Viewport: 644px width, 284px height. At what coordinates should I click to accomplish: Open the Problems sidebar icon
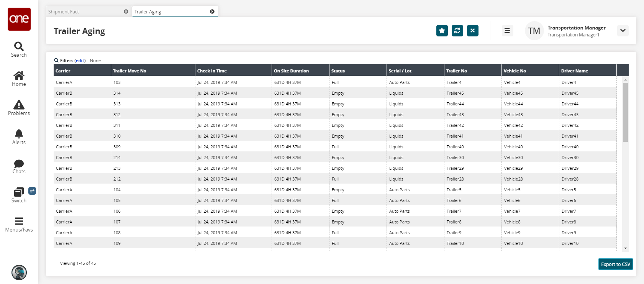coord(19,108)
